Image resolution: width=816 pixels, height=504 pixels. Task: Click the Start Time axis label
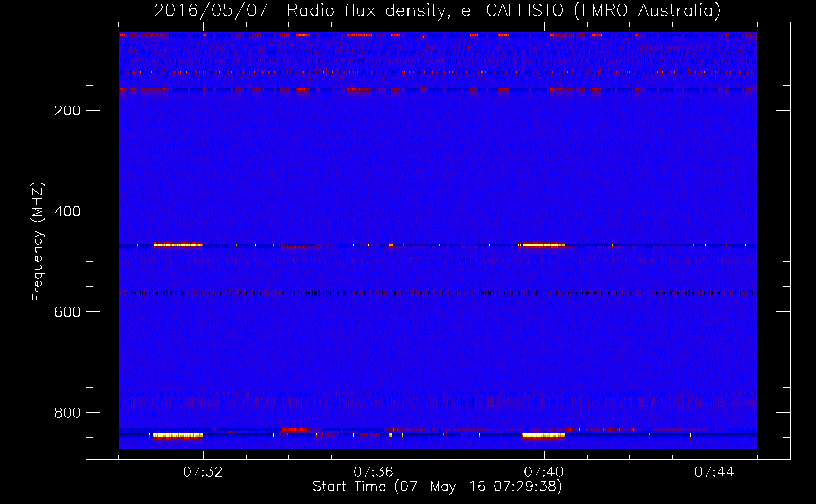point(437,487)
